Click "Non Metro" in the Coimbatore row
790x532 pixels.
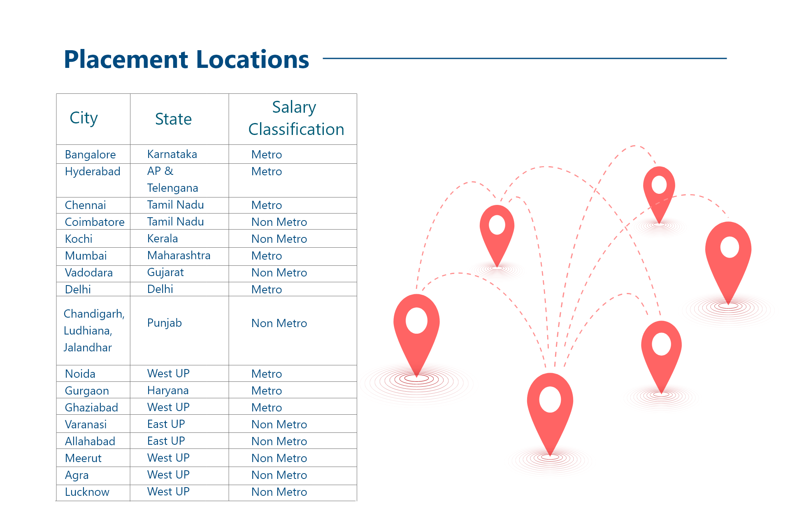coord(279,222)
